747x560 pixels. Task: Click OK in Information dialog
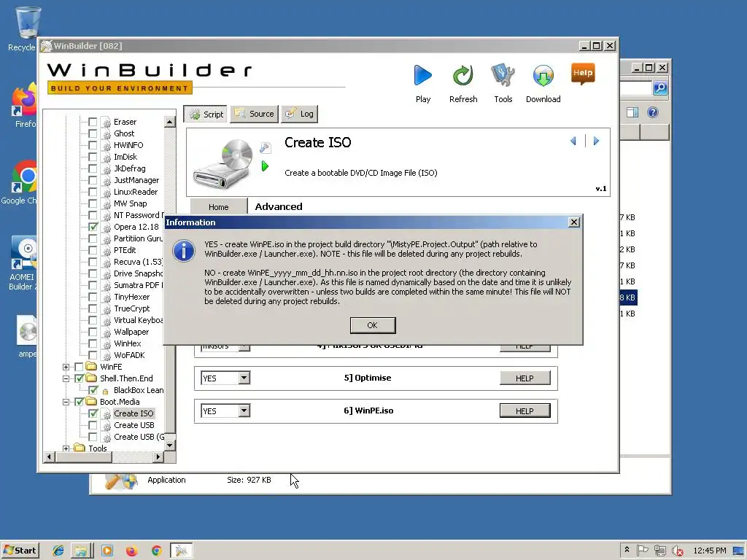pyautogui.click(x=373, y=325)
